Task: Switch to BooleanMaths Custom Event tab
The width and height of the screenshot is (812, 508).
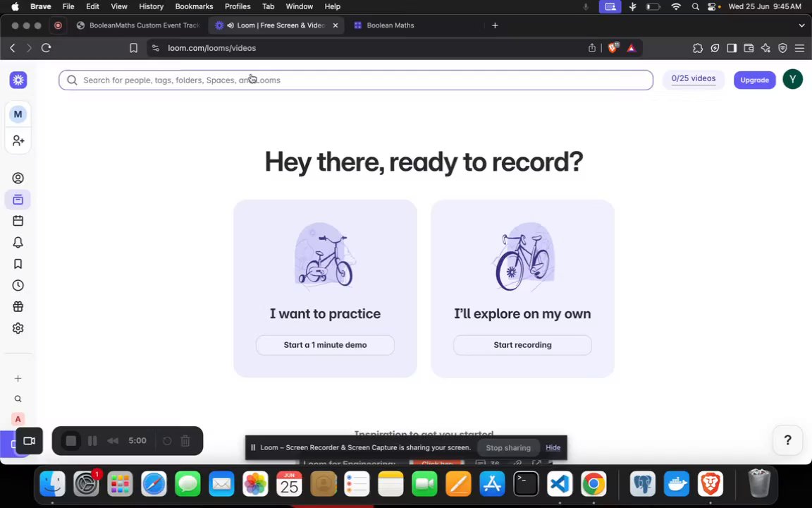Action: point(139,25)
